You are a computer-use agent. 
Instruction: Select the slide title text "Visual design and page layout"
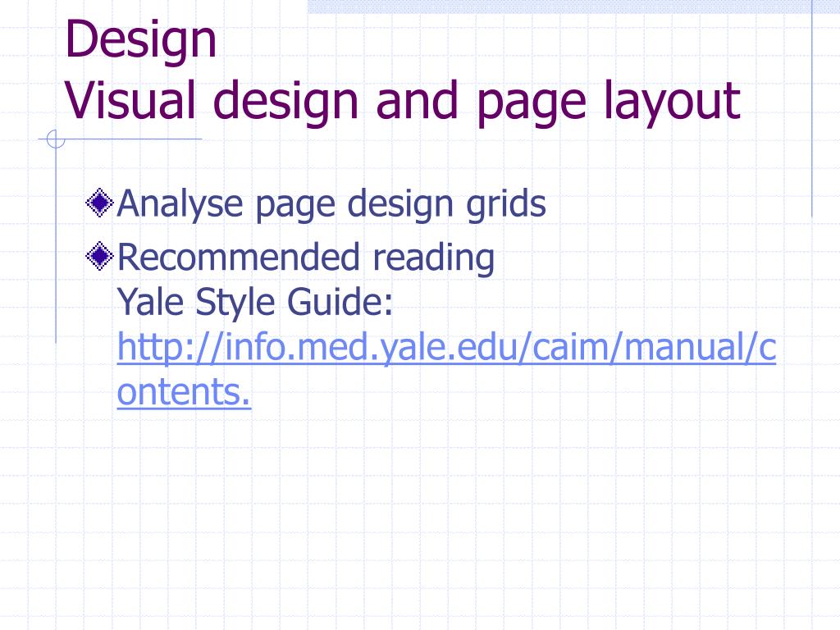click(403, 101)
